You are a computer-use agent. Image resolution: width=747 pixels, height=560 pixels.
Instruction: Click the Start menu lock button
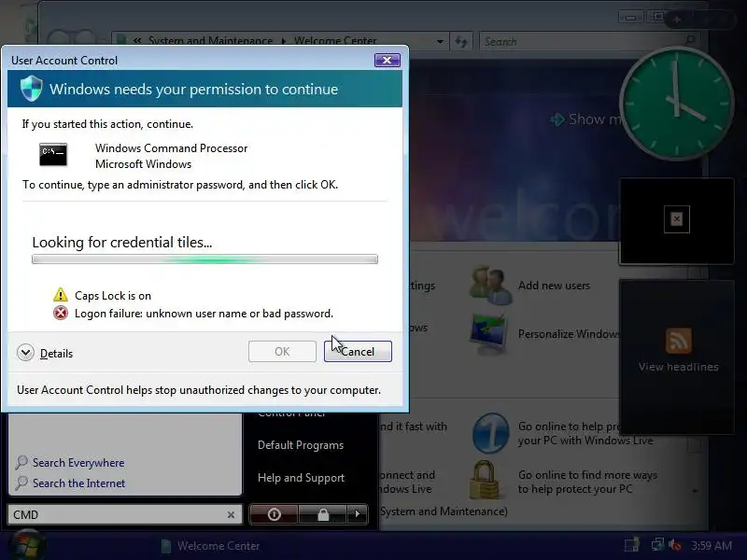pos(323,514)
